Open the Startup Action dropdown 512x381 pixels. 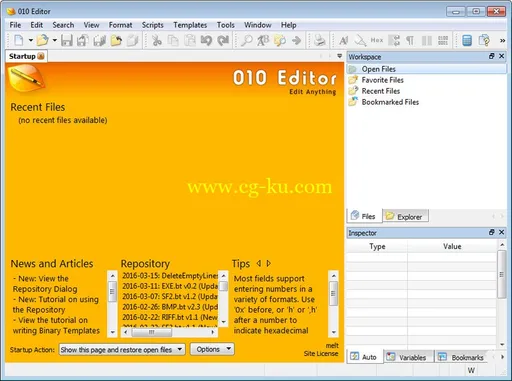coord(122,350)
